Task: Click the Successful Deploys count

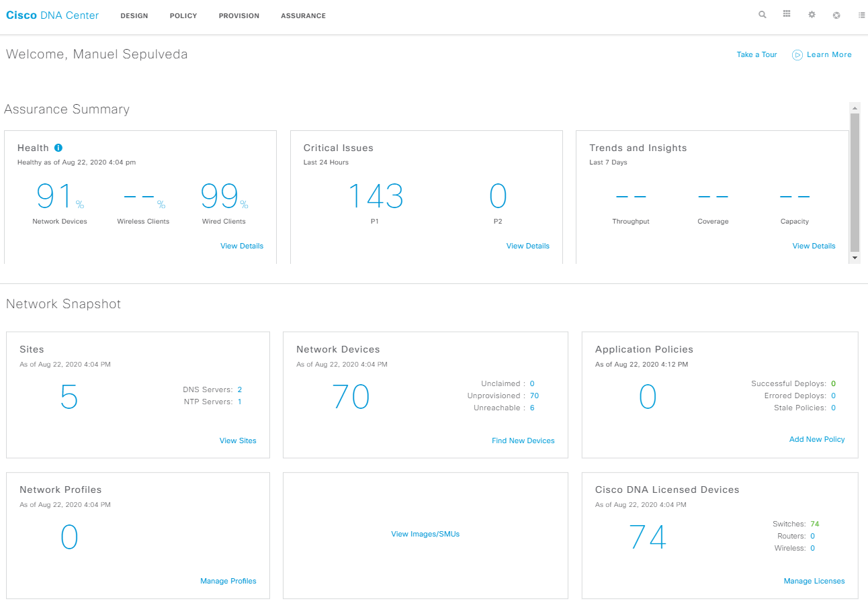Action: coord(834,384)
